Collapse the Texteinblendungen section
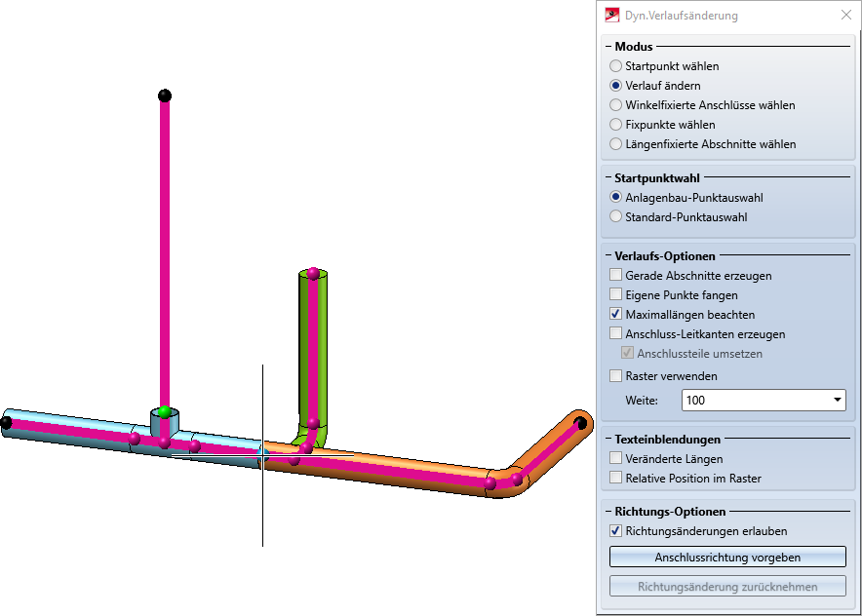The image size is (862, 616). [608, 439]
